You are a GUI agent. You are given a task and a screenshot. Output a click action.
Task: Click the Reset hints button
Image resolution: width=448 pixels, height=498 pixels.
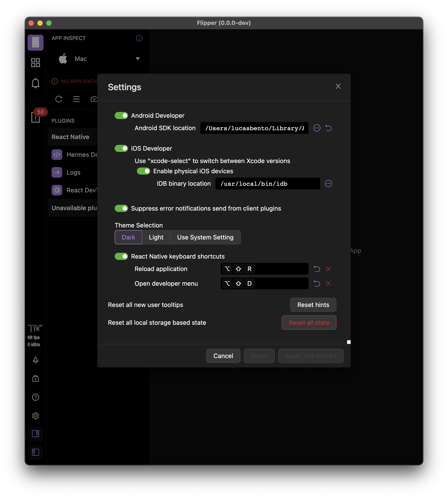(313, 305)
